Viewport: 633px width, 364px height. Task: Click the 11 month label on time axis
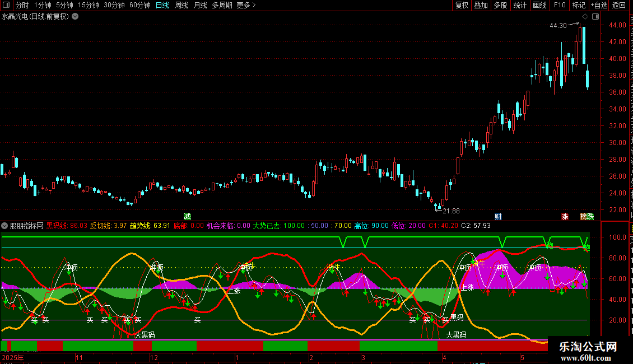coord(79,357)
